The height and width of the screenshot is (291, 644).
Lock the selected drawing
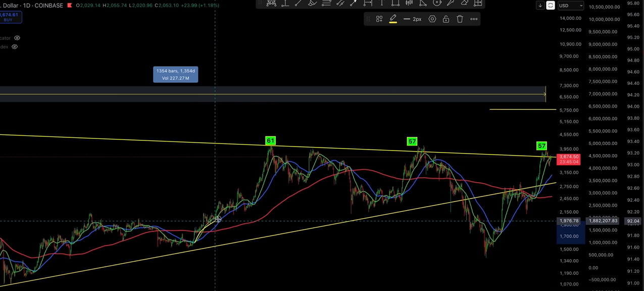446,19
